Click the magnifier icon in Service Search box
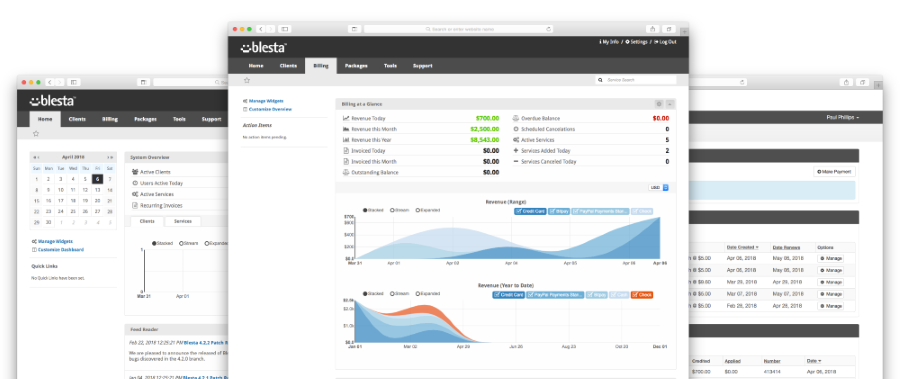The width and height of the screenshot is (900, 379). (600, 80)
